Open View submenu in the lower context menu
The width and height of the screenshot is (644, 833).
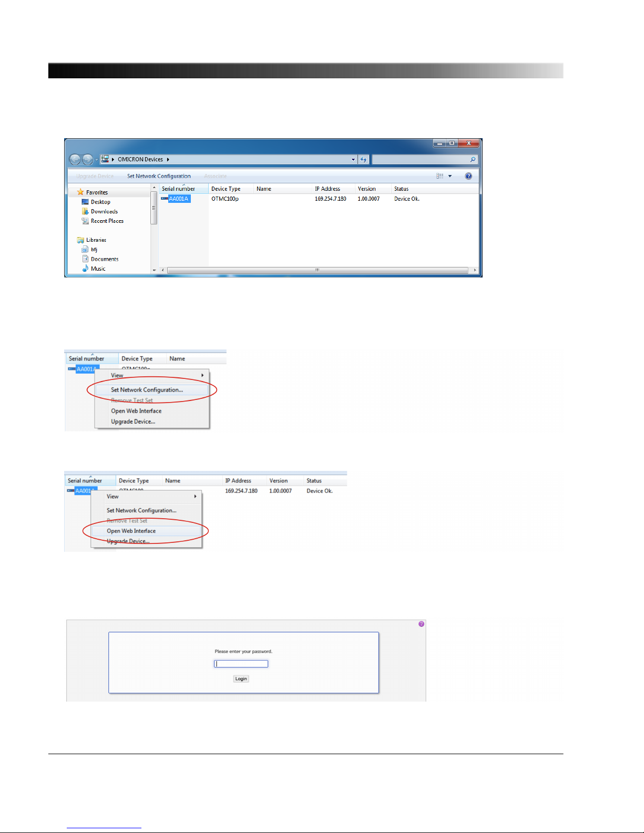(x=147, y=497)
